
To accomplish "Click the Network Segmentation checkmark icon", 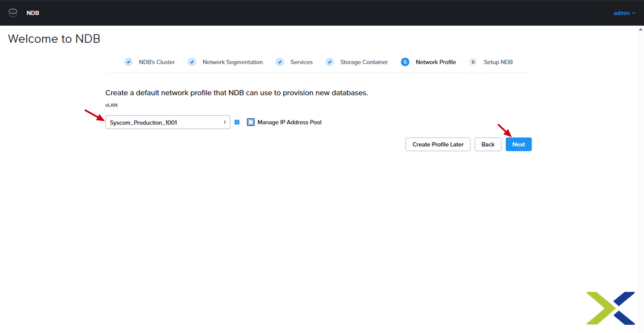I will 192,62.
